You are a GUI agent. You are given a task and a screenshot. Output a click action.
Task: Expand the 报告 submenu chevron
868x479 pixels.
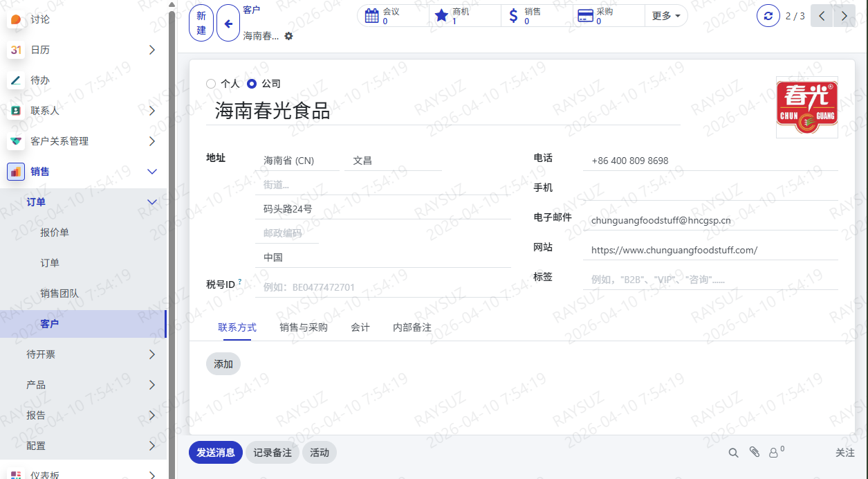click(152, 415)
